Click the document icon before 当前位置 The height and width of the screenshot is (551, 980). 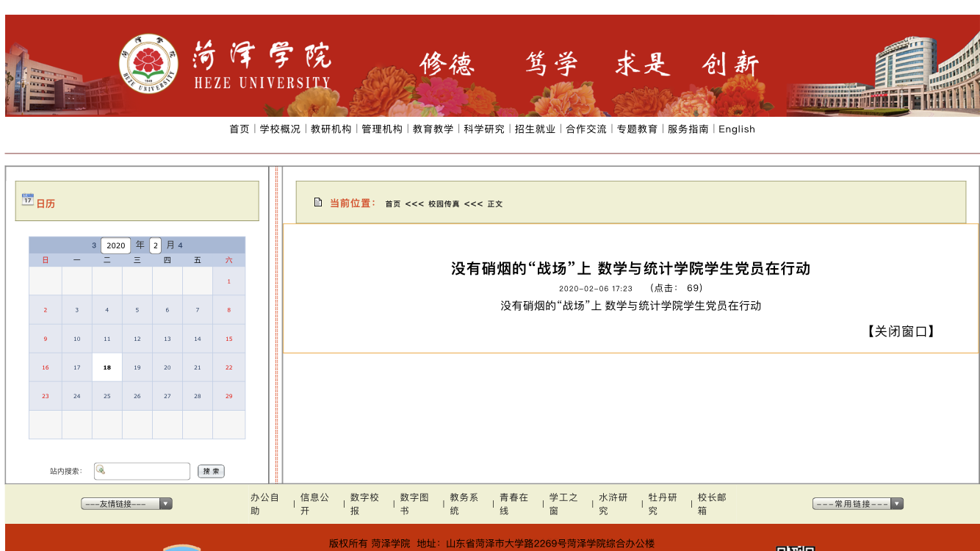point(318,203)
